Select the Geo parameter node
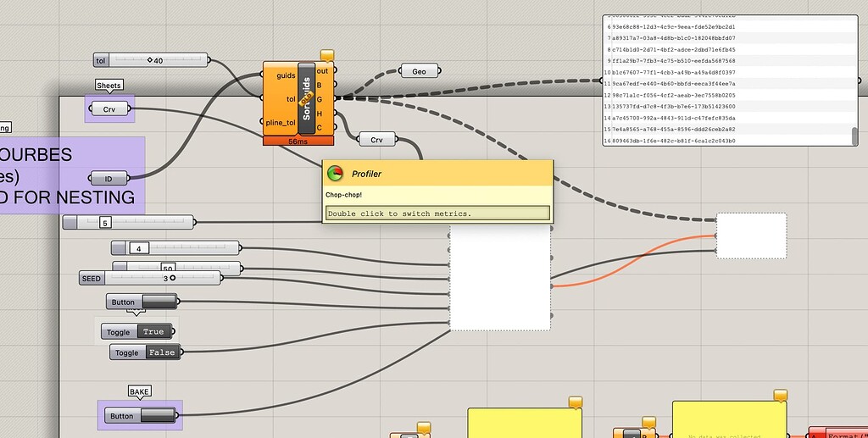This screenshot has width=868, height=438. (x=419, y=71)
